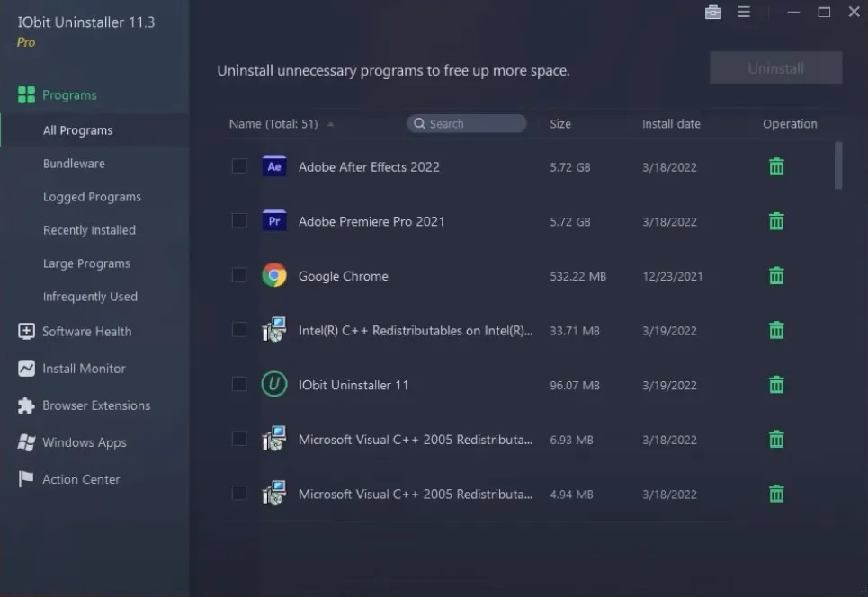Go to Browser Extensions

[x=94, y=405]
